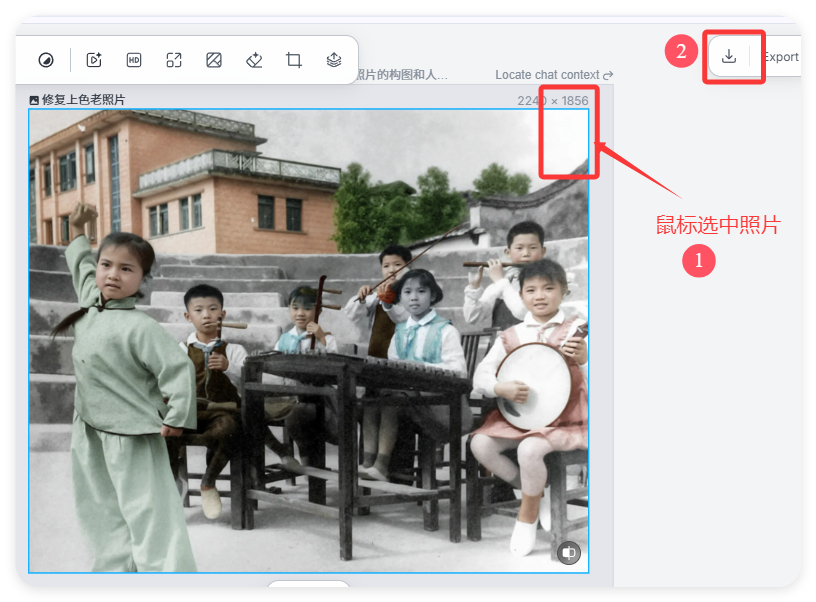816x602 pixels.
Task: Click the Locate chat context link
Action: (547, 75)
